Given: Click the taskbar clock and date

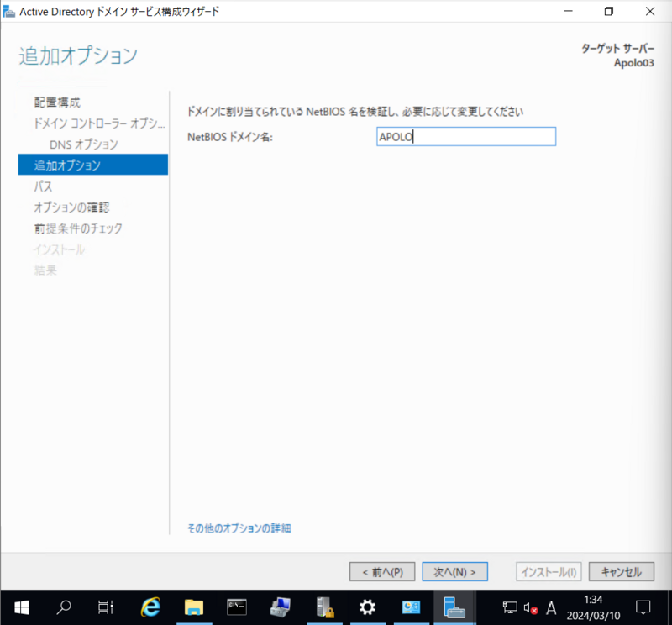Looking at the screenshot, I should [593, 607].
